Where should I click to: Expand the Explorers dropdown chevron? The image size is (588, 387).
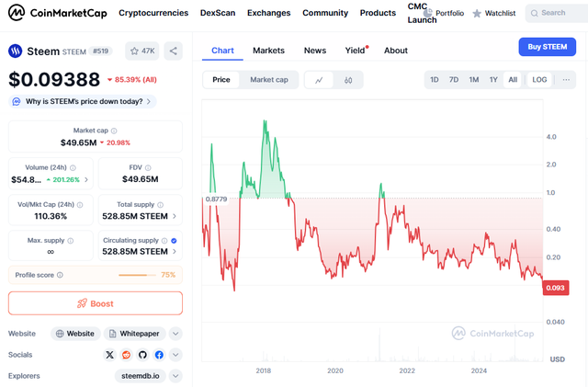(175, 375)
